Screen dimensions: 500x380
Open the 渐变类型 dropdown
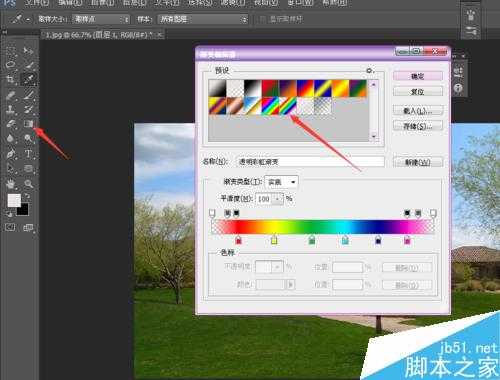281,182
